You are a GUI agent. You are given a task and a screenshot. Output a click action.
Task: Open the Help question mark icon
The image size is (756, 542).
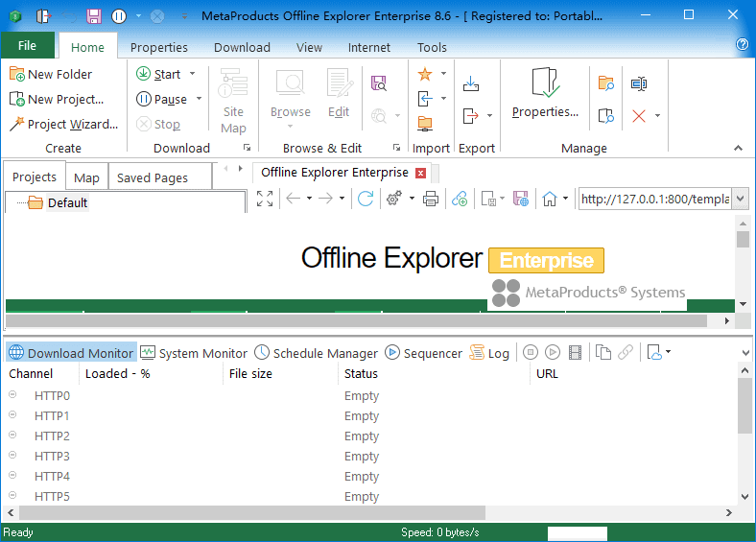click(x=742, y=44)
